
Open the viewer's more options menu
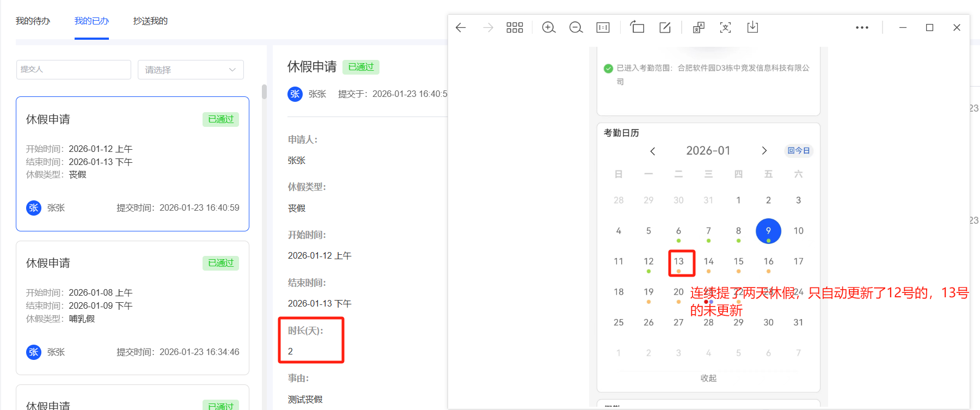click(x=862, y=28)
